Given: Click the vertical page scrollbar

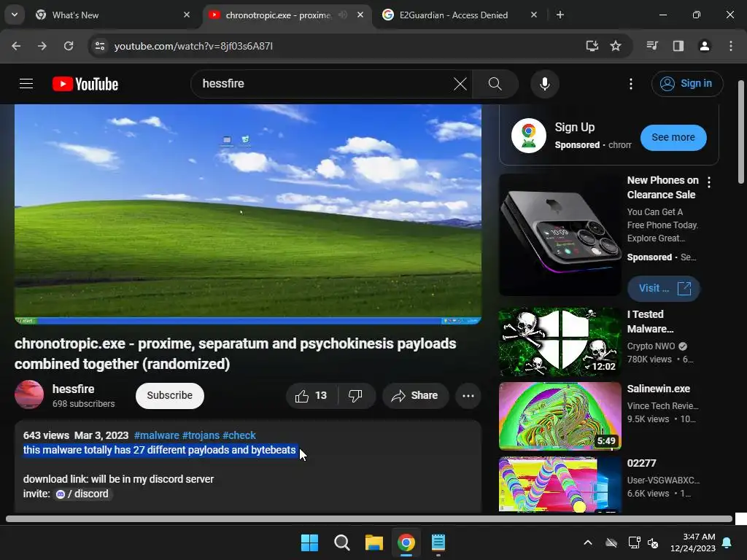Looking at the screenshot, I should coord(741,132).
